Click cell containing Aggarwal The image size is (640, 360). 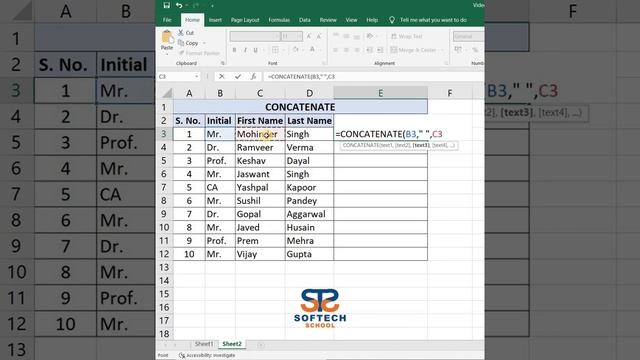pos(309,214)
